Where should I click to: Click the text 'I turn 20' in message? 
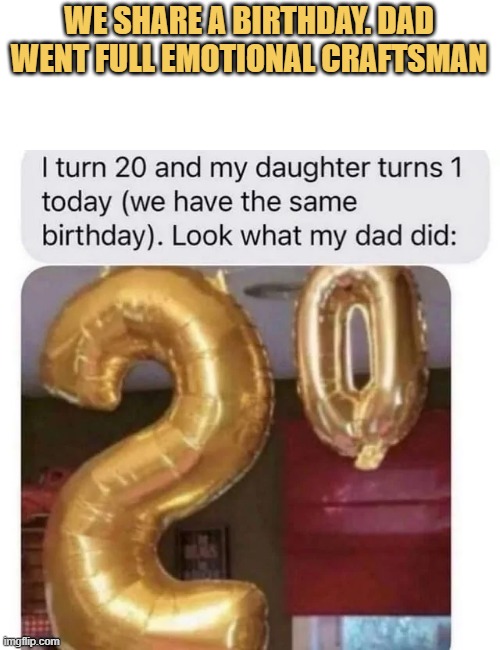pos(93,168)
